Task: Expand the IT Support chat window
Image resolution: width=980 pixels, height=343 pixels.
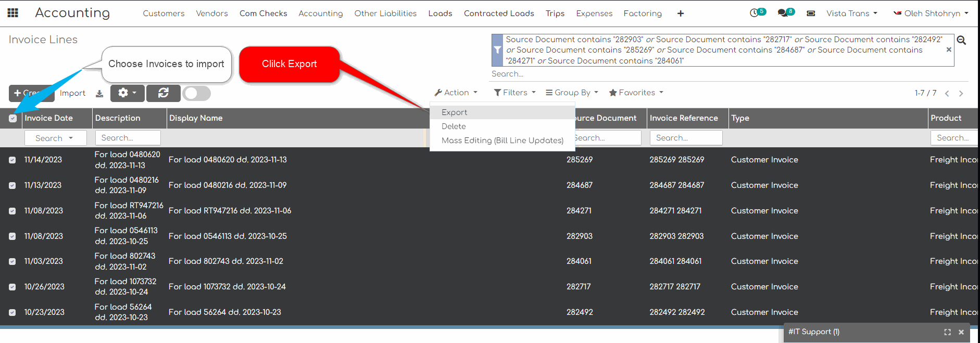Action: [947, 332]
